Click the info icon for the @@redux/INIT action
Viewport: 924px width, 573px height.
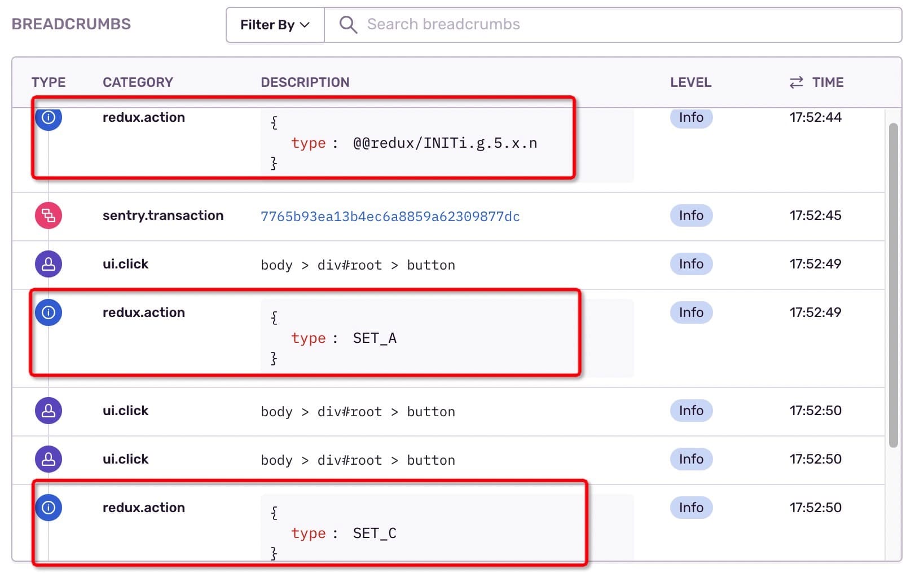click(x=49, y=117)
